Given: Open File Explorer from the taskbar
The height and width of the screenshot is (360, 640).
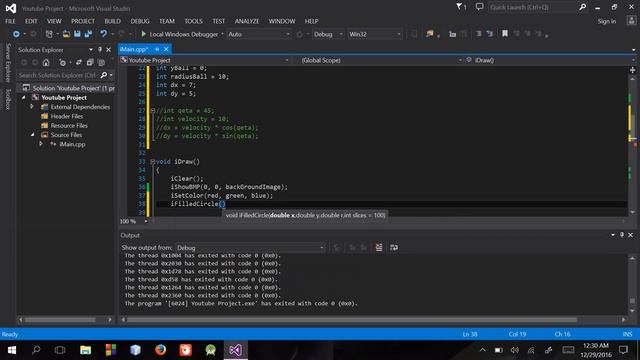Looking at the screenshot, I should pyautogui.click(x=85, y=350).
